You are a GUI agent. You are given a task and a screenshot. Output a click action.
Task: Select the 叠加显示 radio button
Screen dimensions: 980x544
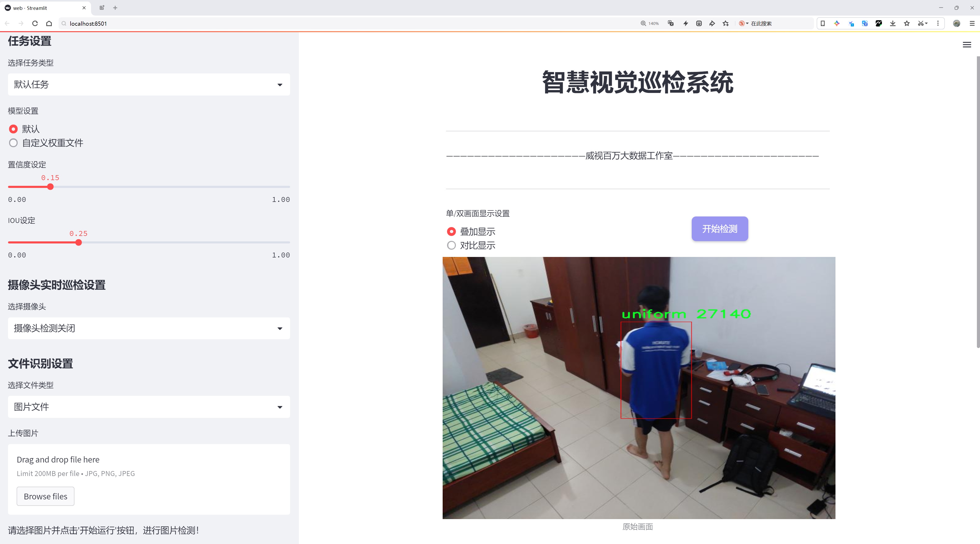click(x=451, y=232)
